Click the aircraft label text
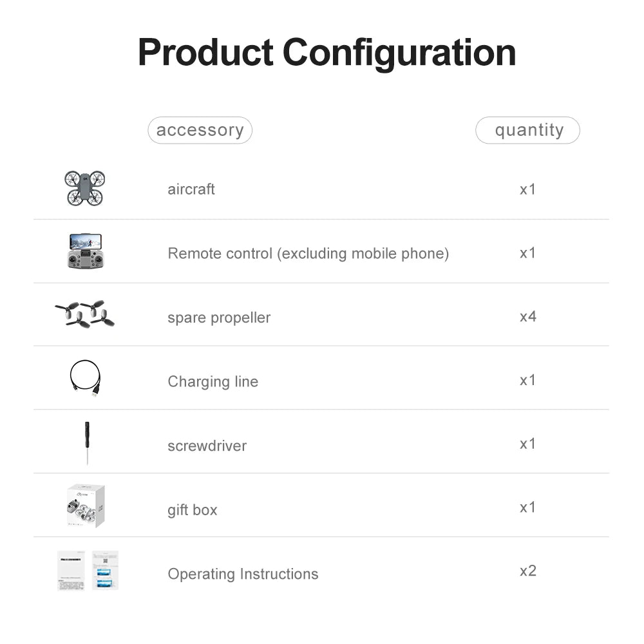 tap(191, 189)
